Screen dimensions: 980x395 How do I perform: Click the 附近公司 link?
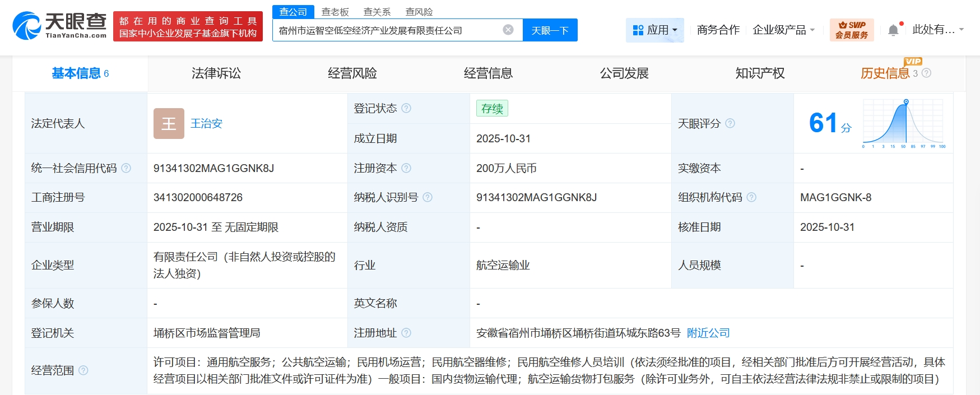(708, 333)
